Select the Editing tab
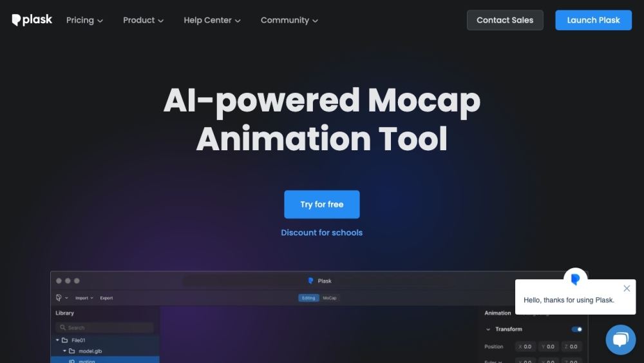644x363 pixels. tap(308, 298)
